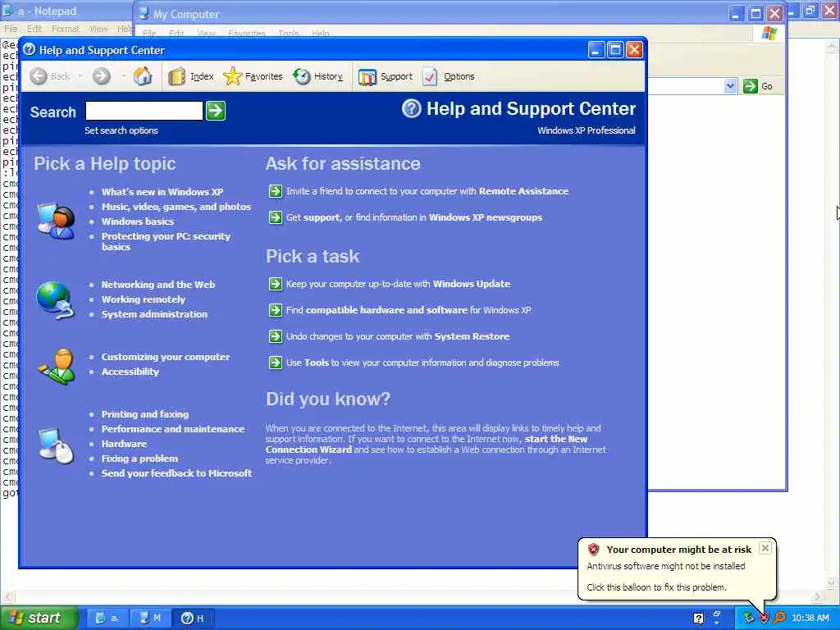Click the magnifier tray icon
This screenshot has width=840, height=630.
779,619
